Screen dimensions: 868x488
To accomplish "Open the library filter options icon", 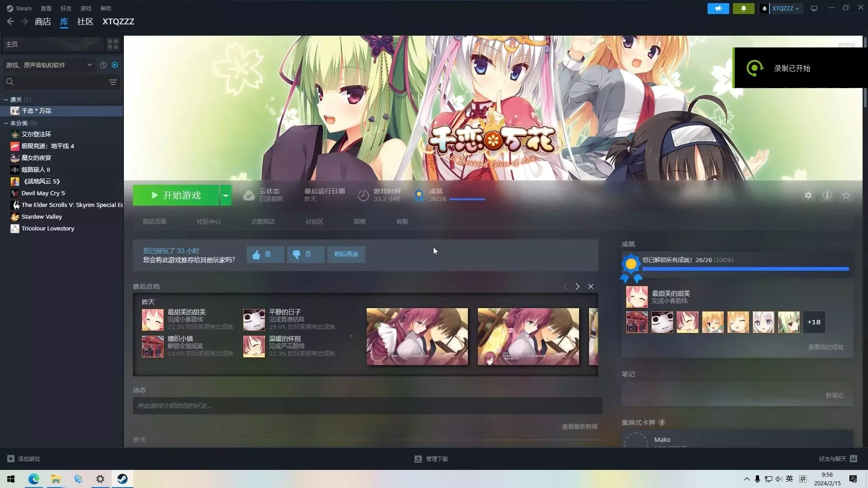I will click(x=113, y=82).
